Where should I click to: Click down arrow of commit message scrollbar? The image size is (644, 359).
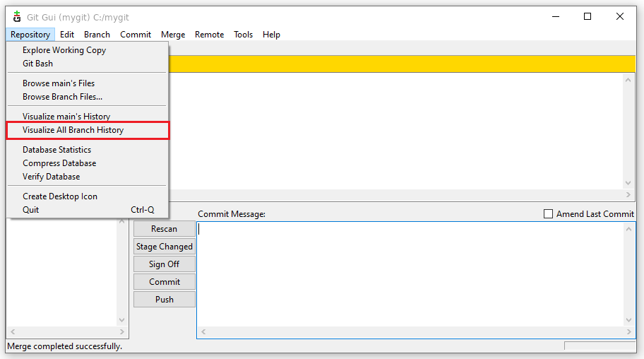click(x=628, y=320)
